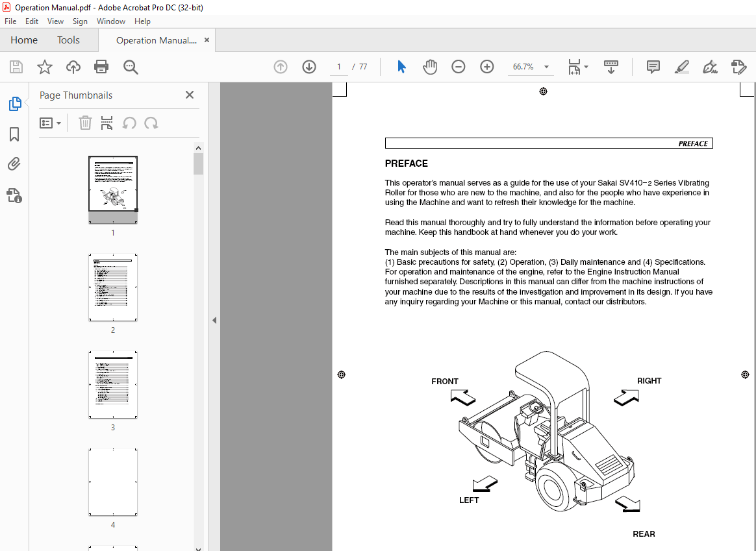Close the Operation Manual tab

tap(207, 40)
